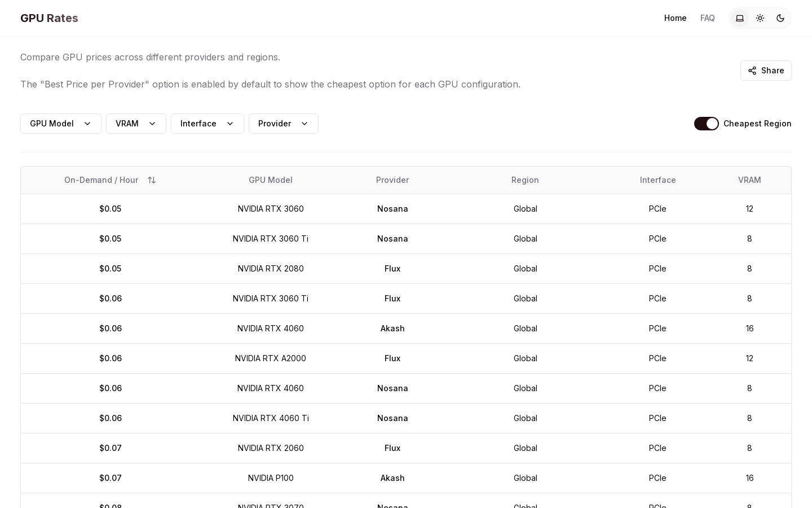812x508 pixels.
Task: Click the $0.05 price in RTX 3060 row
Action: (x=111, y=209)
